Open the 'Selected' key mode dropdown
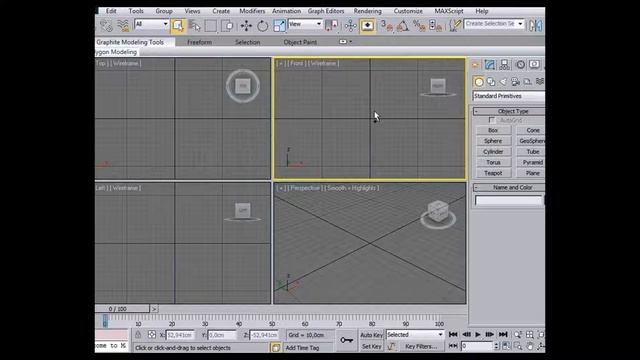Screen dimensions: 640x360 coord(415,335)
